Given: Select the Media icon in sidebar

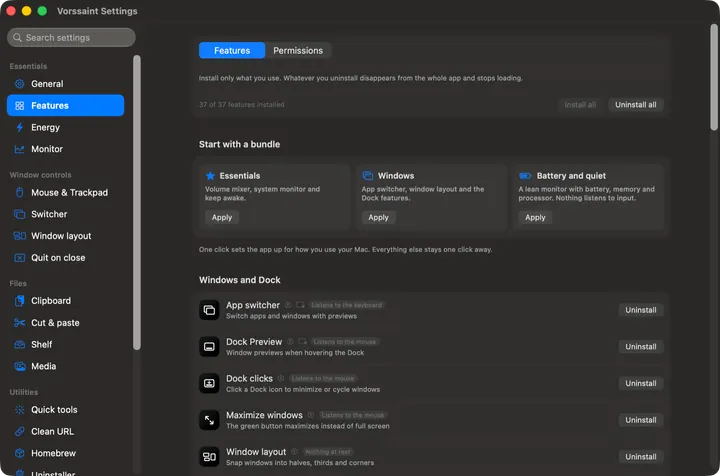Looking at the screenshot, I should (x=19, y=366).
